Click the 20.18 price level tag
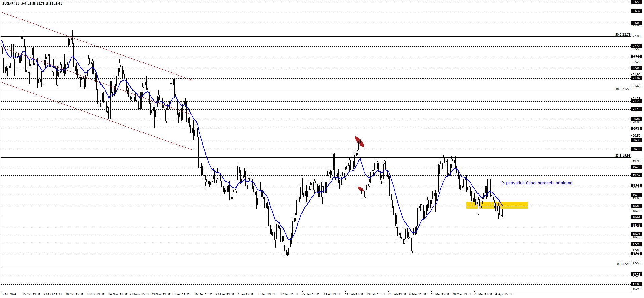This screenshot has height=298, width=644. pyautogui.click(x=636, y=149)
